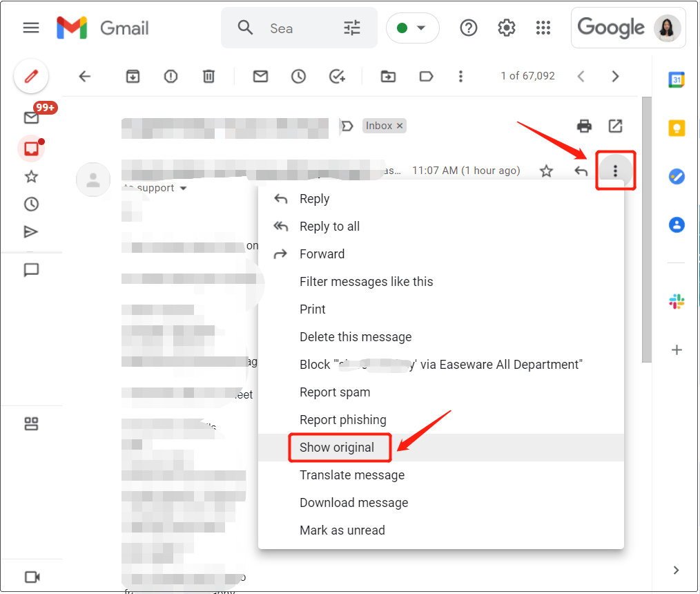Go to the newer conversation arrow
The image size is (700, 594).
click(581, 77)
